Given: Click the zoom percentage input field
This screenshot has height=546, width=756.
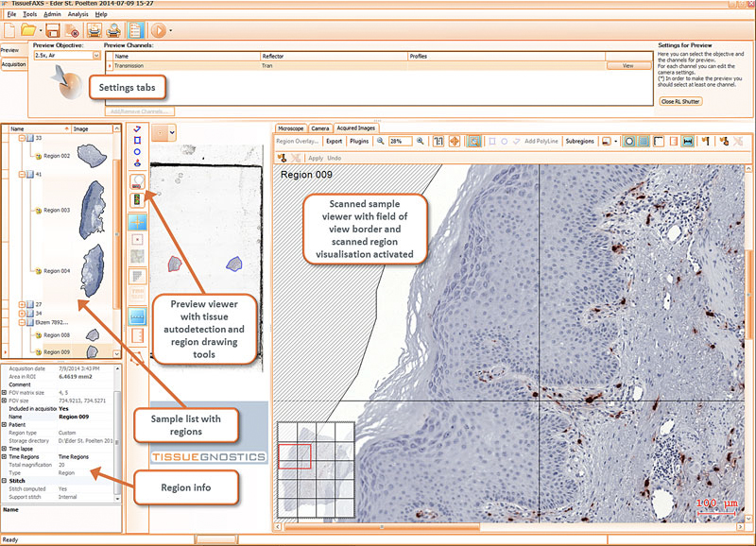Looking at the screenshot, I should click(x=398, y=141).
